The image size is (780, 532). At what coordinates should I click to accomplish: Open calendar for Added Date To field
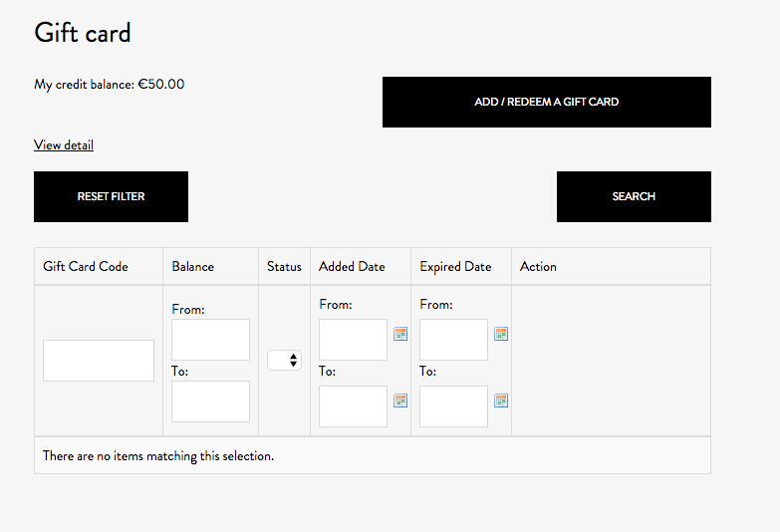(400, 400)
